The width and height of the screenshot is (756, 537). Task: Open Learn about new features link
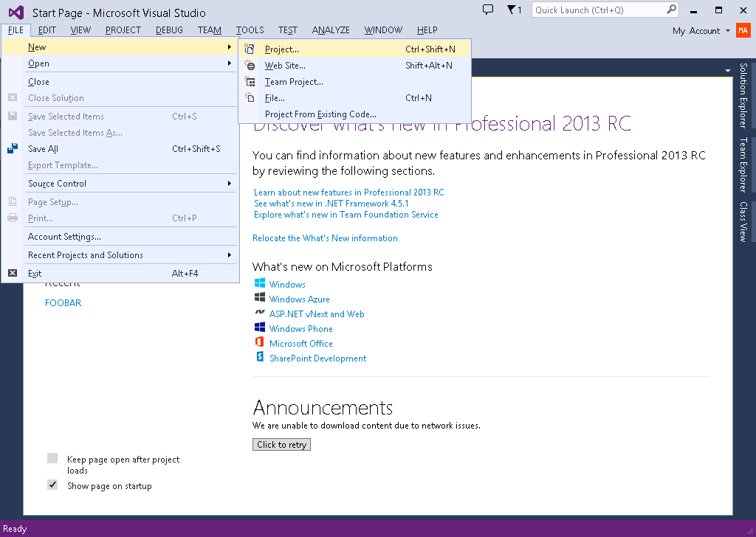tap(349, 193)
